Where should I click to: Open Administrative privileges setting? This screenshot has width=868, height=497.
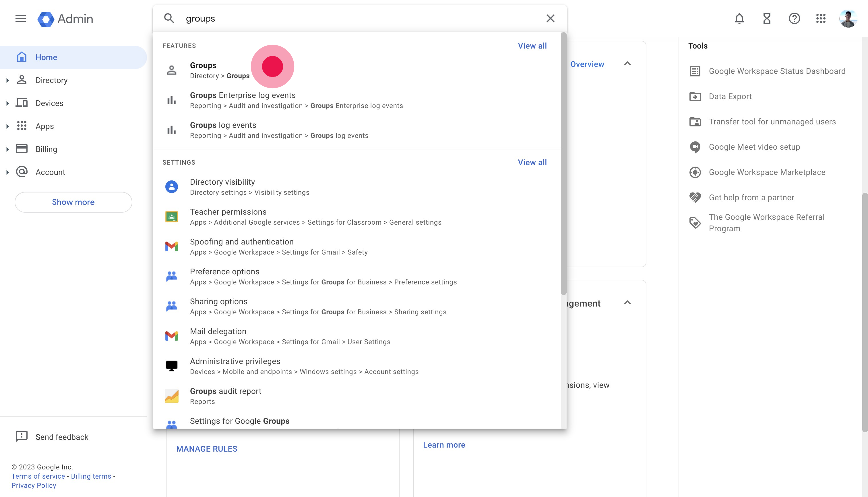pos(357,366)
